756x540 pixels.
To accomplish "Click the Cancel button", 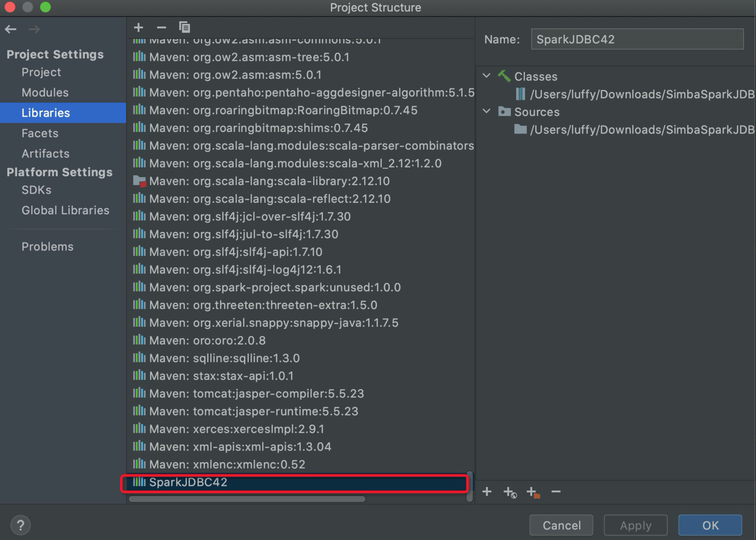I will (x=561, y=525).
